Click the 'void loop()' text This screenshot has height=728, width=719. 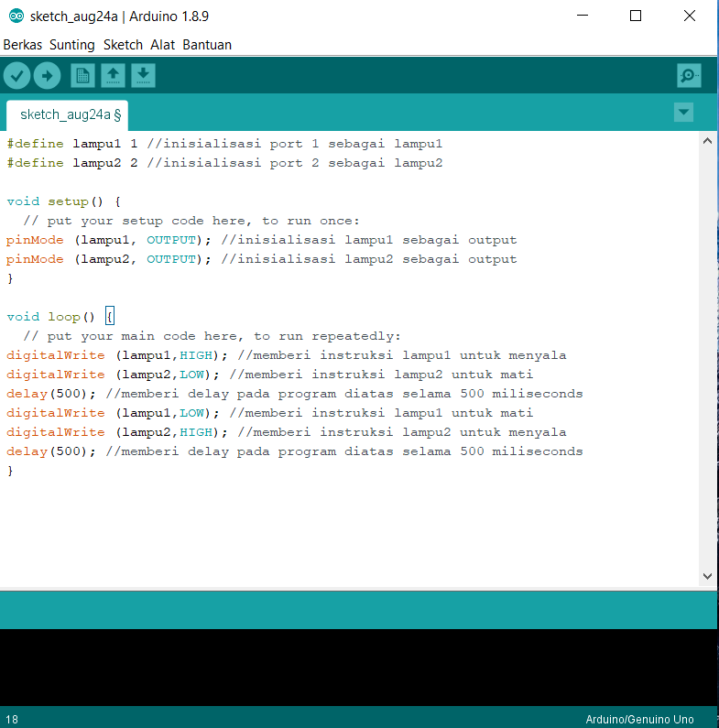[50, 317]
